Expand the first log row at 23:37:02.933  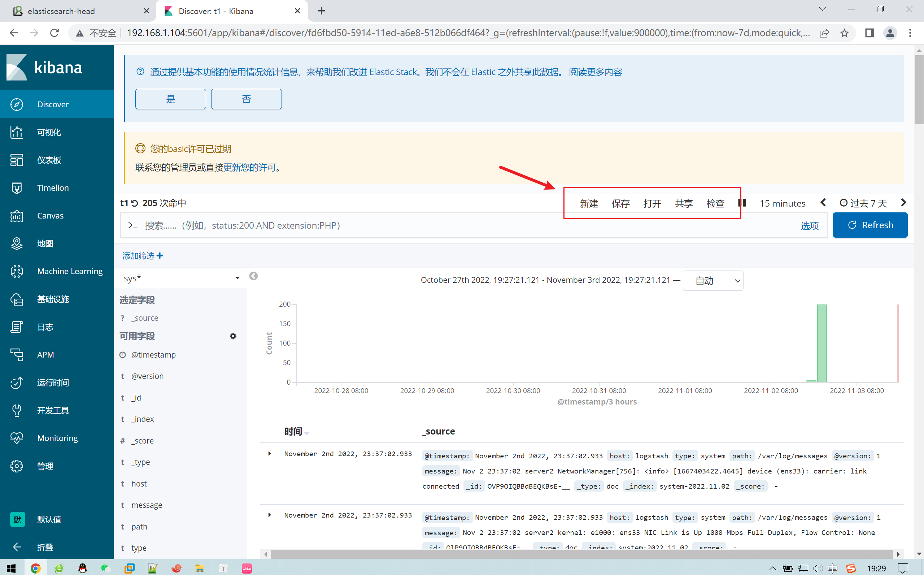(269, 453)
